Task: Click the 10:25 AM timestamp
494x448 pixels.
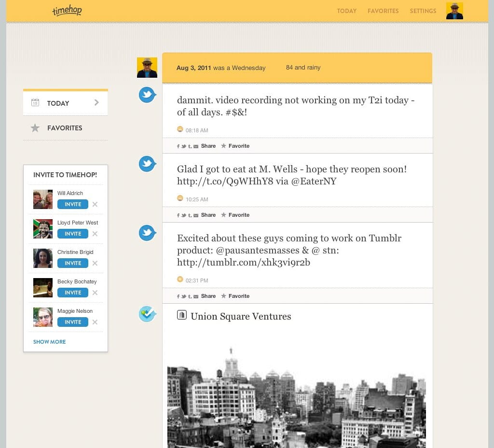Action: [x=197, y=199]
